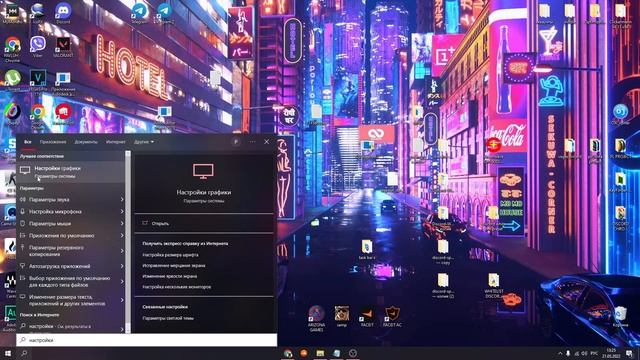This screenshot has height=360, width=640.
Task: Expand the Настройка микрофона result arrow
Action: coord(122,211)
